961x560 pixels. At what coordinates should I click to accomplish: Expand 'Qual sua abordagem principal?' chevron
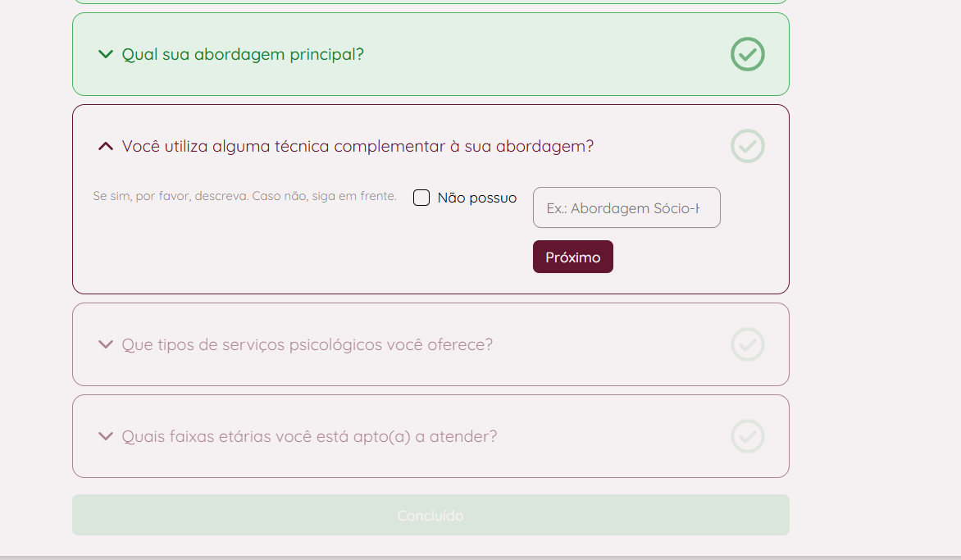105,54
